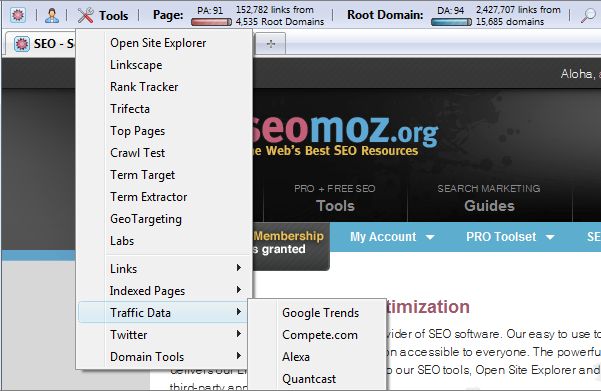The width and height of the screenshot is (601, 391).
Task: Click the Domain Authority DA bar
Action: pyautogui.click(x=451, y=22)
